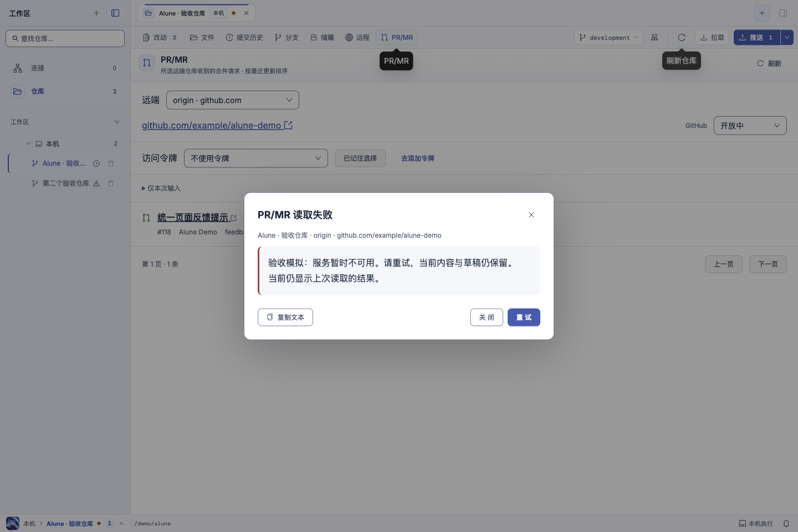Viewport: 798px width, 532px height.
Task: Click the 已记住选择 button
Action: point(360,158)
